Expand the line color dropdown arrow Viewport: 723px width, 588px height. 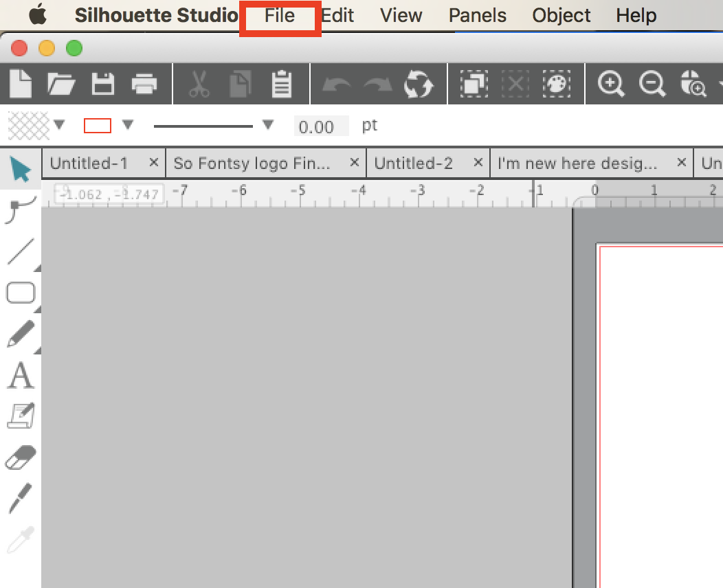(x=128, y=124)
